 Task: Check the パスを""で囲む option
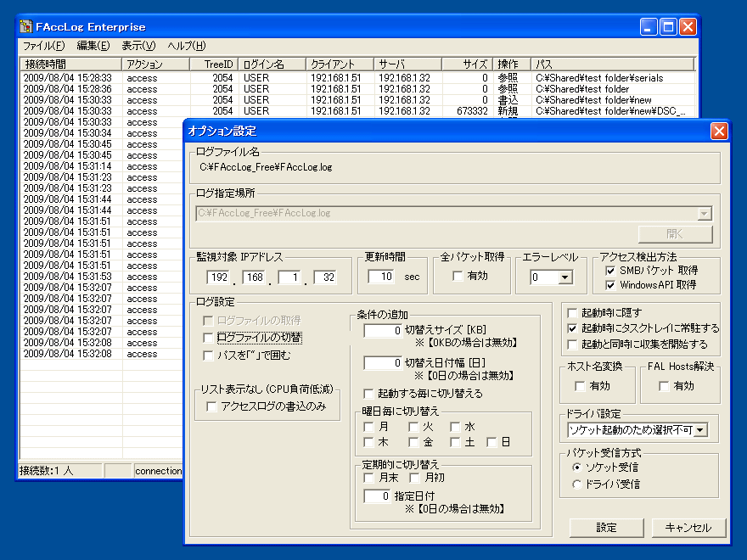[208, 356]
